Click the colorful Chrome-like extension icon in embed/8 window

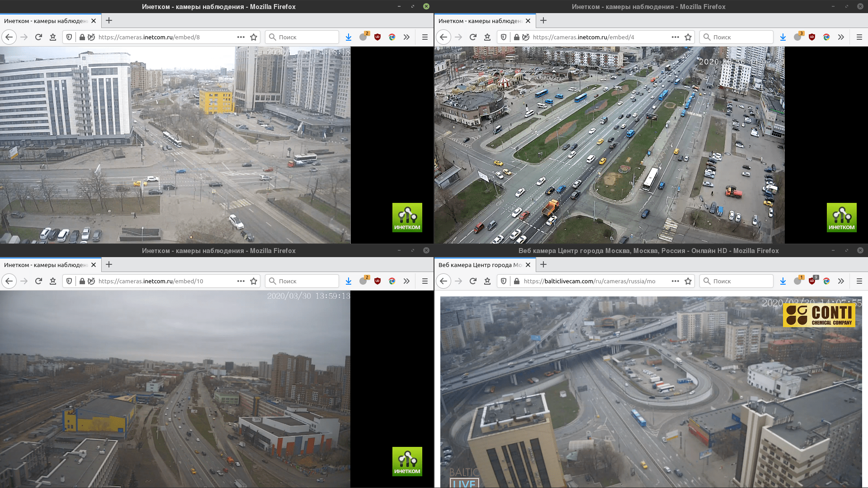392,37
